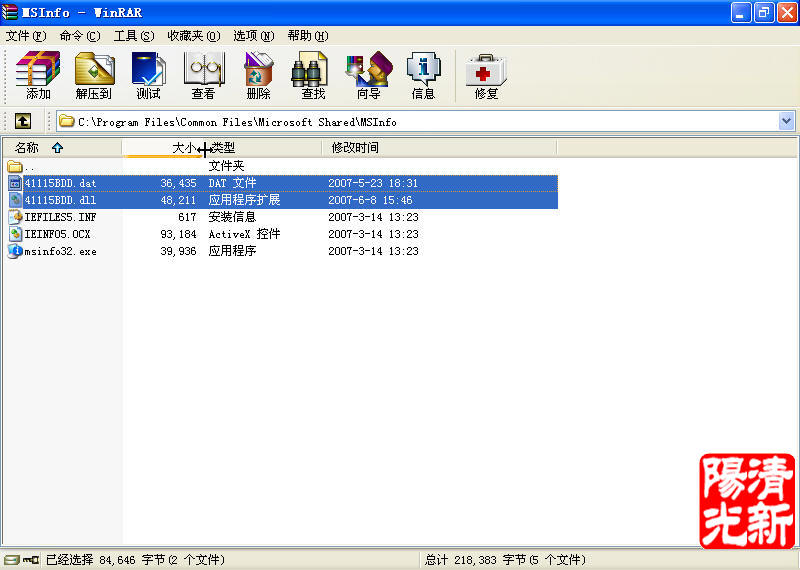
Task: Click the 41115BDD.dat file icon
Action: click(x=15, y=183)
